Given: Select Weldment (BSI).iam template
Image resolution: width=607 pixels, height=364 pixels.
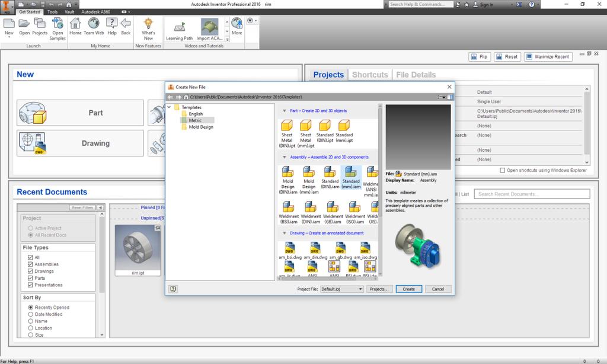Looking at the screenshot, I should (289, 212).
